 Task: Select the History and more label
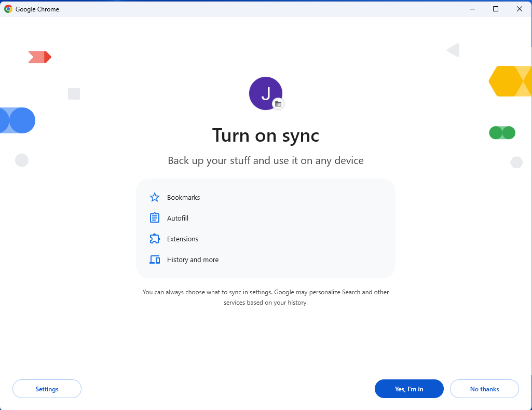[193, 260]
